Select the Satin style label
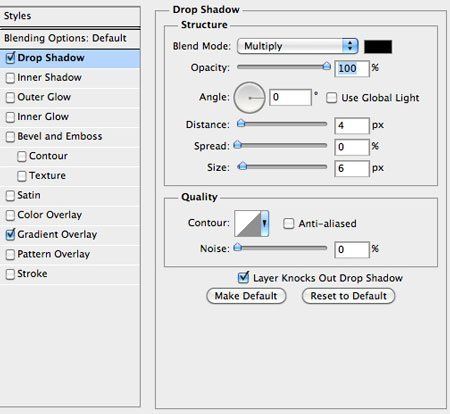 (x=29, y=195)
